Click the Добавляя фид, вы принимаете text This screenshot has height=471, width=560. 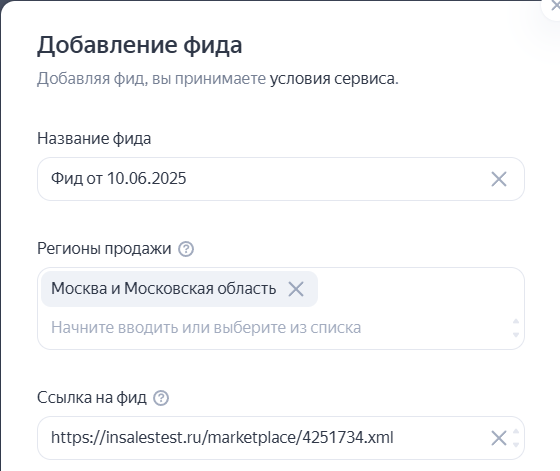[151, 79]
